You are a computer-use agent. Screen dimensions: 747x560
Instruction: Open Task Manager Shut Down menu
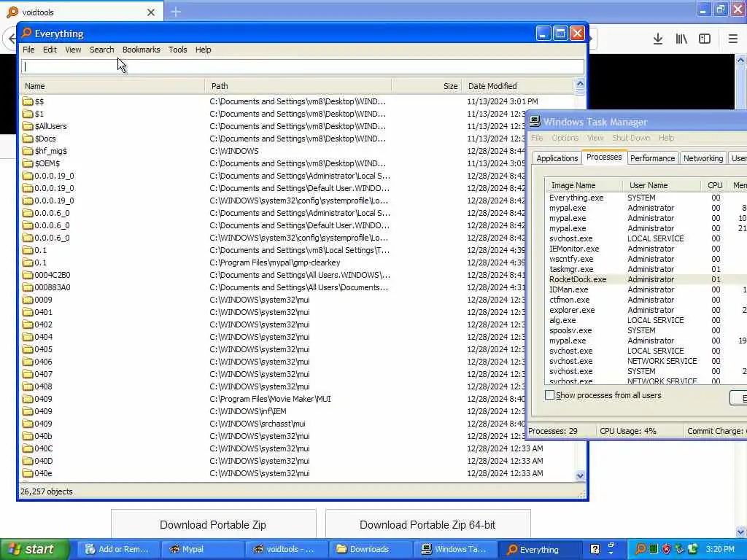[x=631, y=138]
